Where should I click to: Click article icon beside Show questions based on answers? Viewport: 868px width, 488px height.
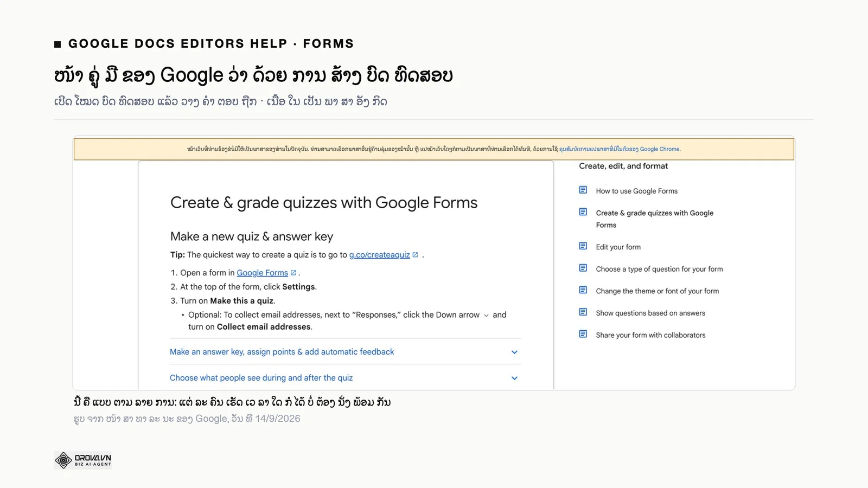(583, 312)
